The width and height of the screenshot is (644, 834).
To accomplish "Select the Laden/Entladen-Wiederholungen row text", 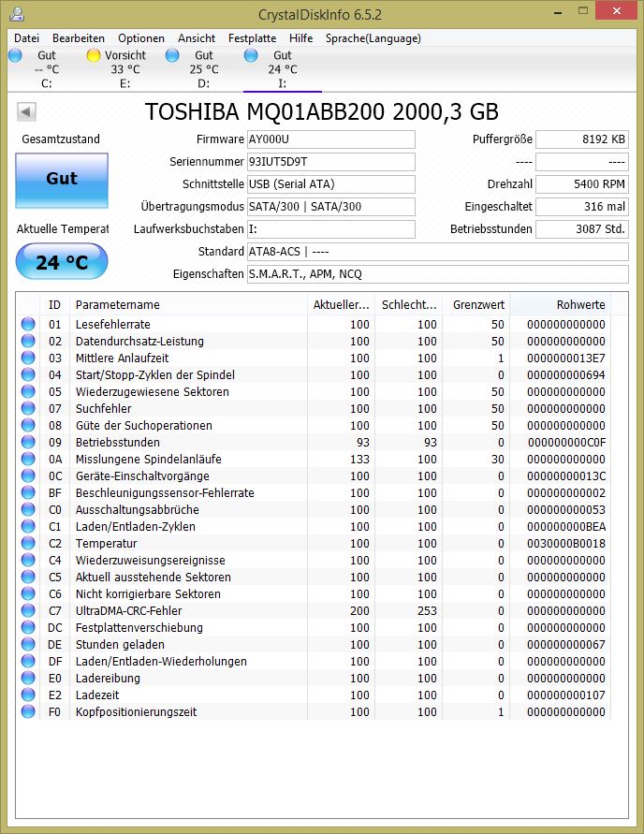I will (161, 661).
